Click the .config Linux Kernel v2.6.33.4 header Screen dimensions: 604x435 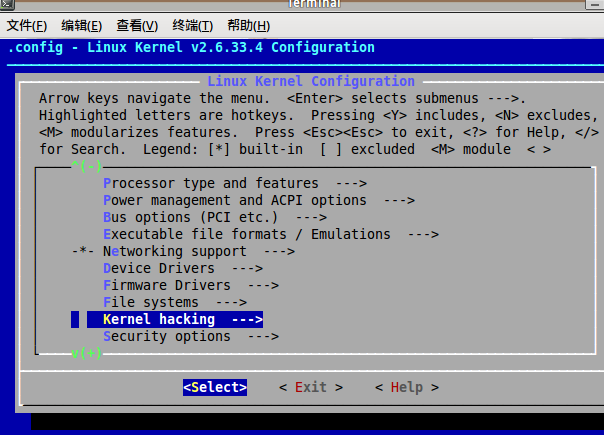(191, 47)
